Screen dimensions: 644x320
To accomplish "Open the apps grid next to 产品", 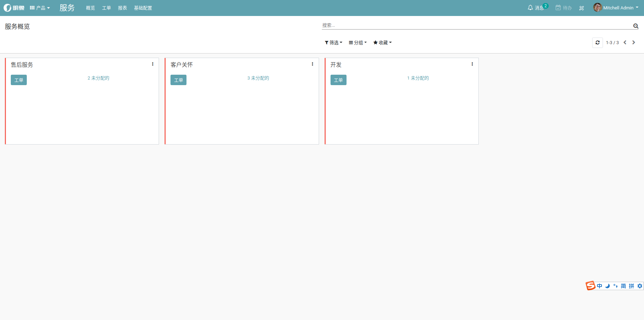I will tap(32, 7).
